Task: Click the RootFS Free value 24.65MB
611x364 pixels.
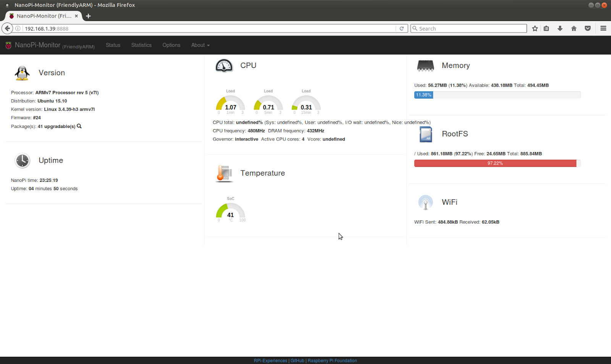Action: click(496, 154)
